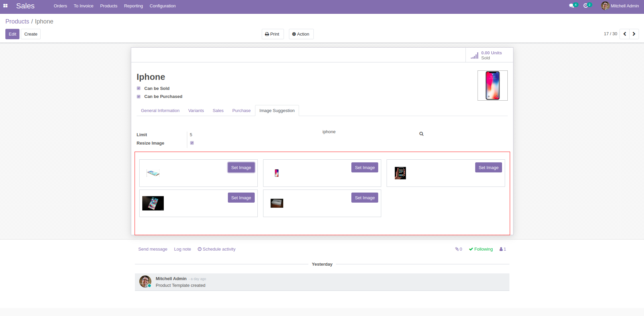
Task: Open the Configuration menu
Action: (x=163, y=6)
